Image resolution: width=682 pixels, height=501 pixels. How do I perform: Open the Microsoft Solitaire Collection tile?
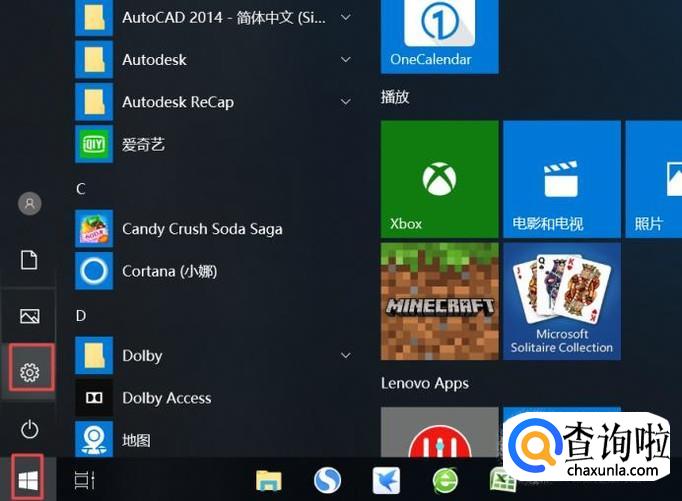(x=562, y=301)
